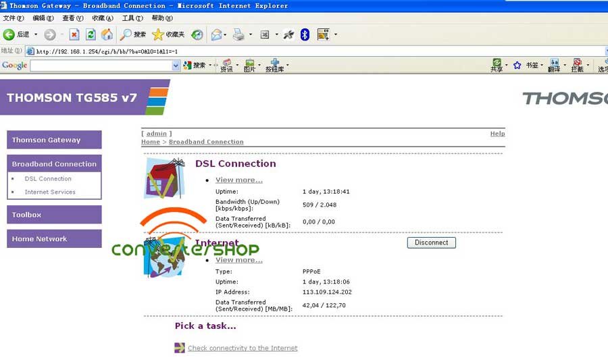Click the satellite tool icon in toolbar
Screen dimensions: 608x364
[288, 34]
